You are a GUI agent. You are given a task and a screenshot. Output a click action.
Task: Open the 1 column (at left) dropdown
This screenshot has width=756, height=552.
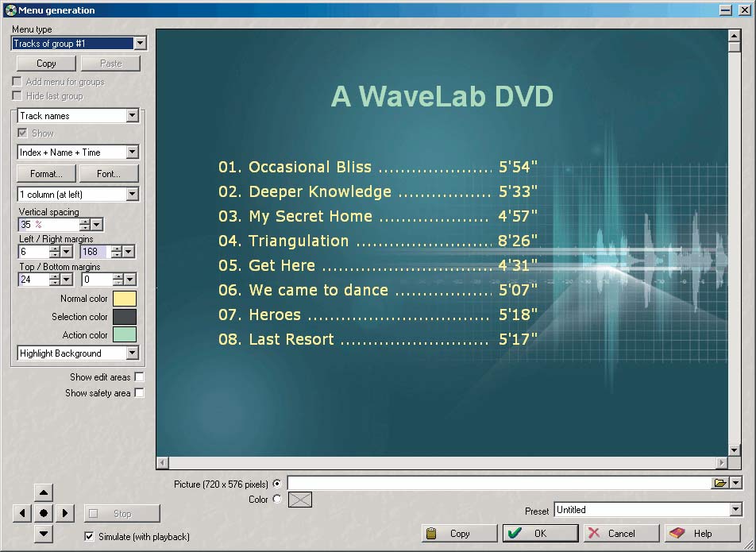click(132, 195)
